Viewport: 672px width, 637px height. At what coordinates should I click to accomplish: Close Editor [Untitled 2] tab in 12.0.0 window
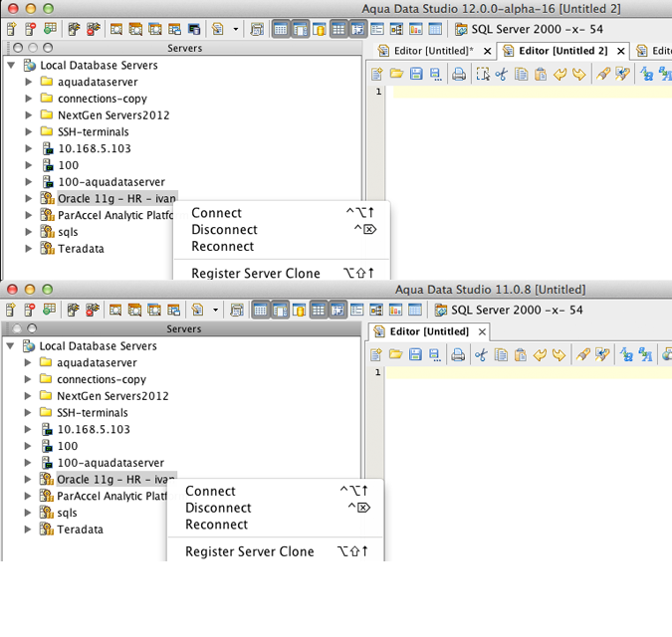pos(620,51)
